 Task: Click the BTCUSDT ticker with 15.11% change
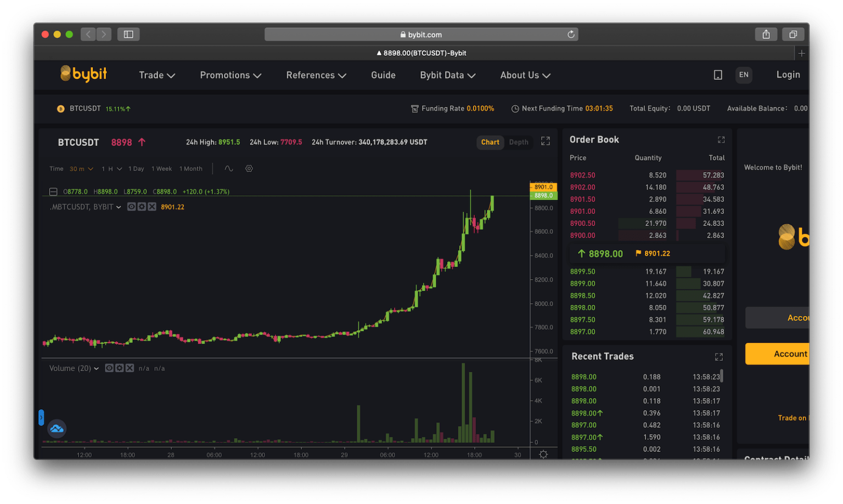pos(94,109)
